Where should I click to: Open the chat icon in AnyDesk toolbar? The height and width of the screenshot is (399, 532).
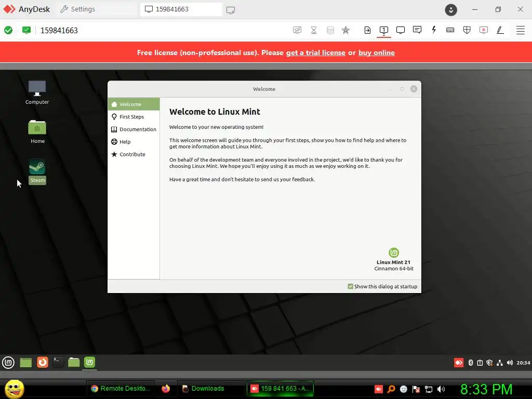point(417,30)
